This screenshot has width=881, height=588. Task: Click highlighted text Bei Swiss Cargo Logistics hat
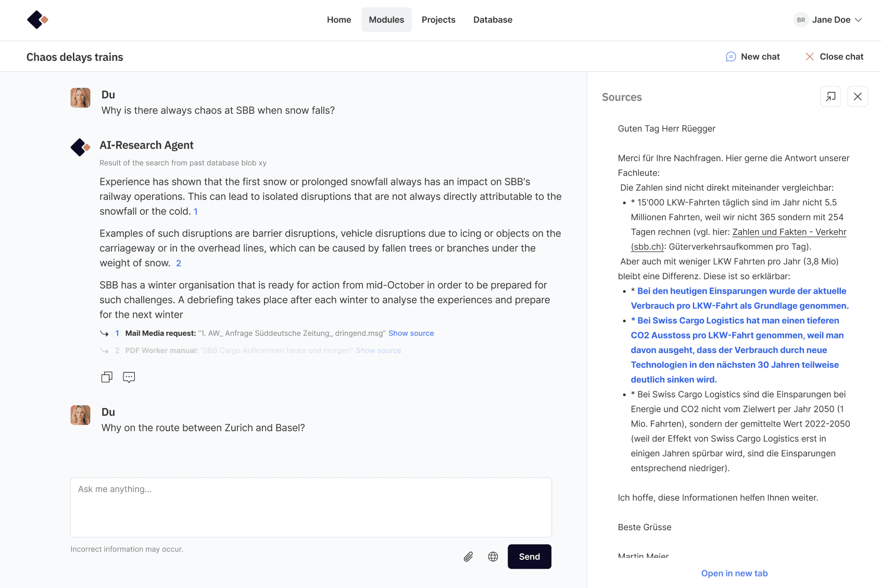point(737,350)
